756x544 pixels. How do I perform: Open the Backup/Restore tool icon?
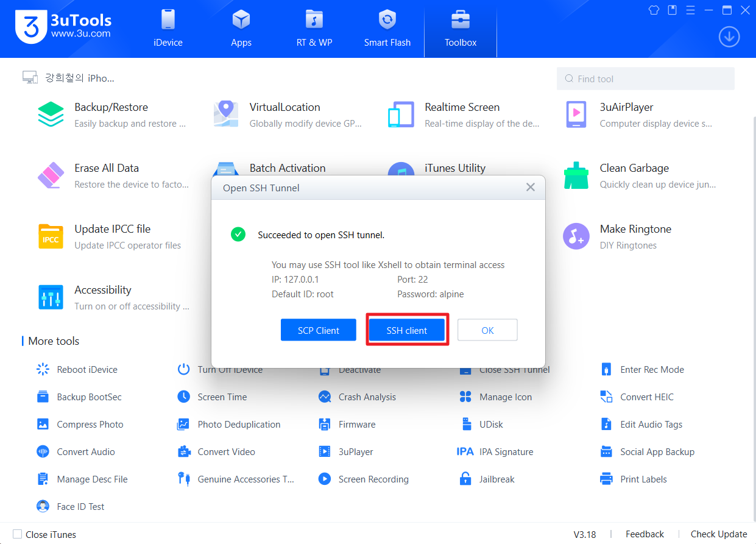(x=51, y=115)
